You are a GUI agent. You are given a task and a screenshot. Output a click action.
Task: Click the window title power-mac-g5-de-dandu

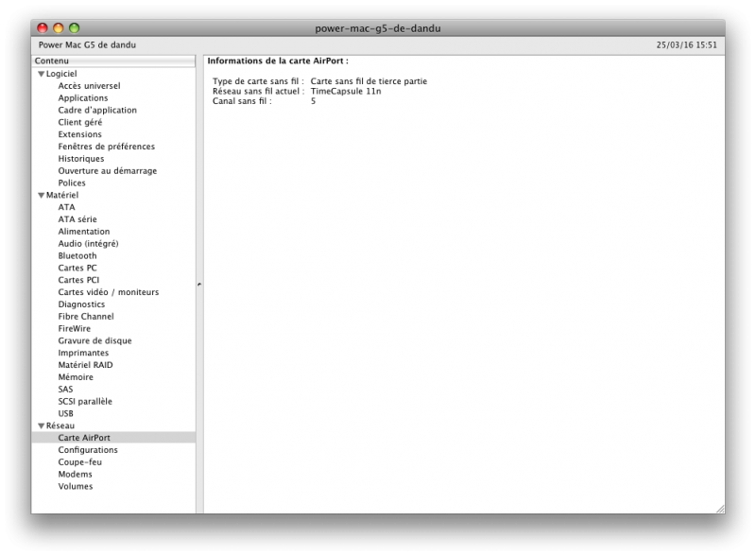[378, 28]
